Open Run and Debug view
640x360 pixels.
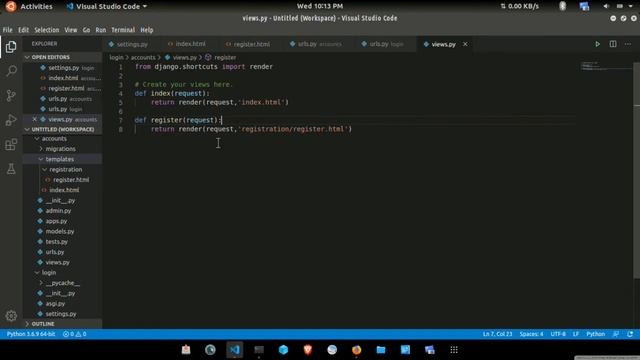[x=11, y=120]
